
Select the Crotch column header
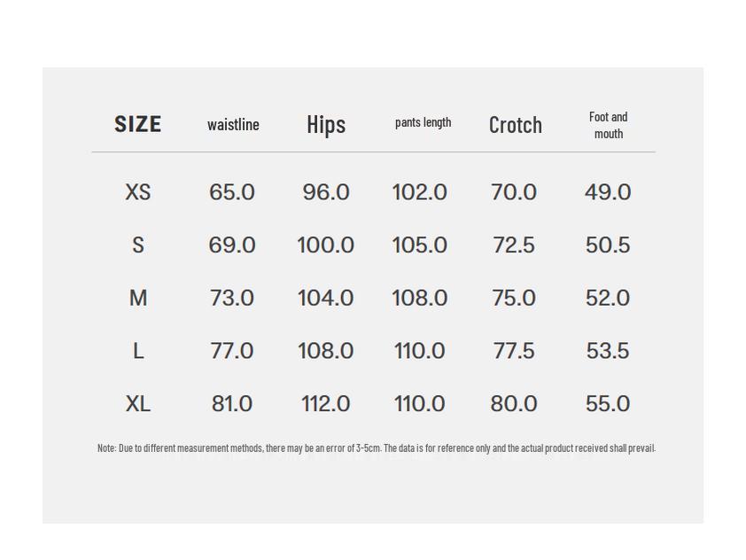(515, 125)
